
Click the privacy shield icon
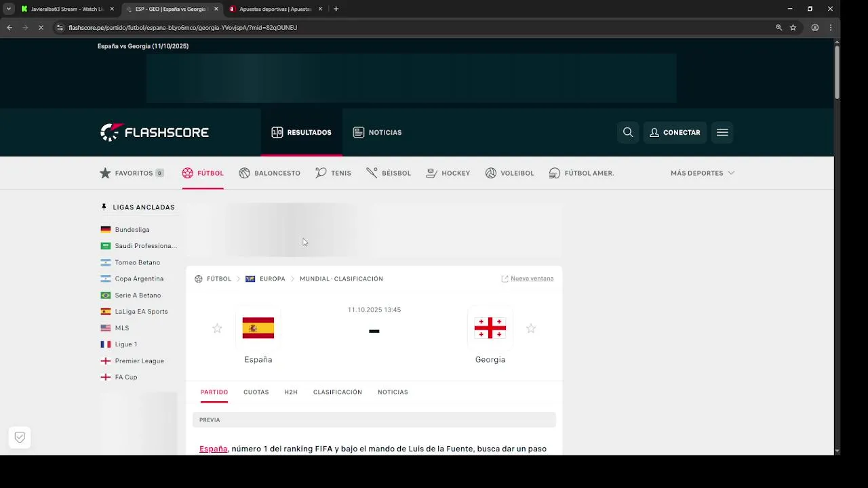pos(20,437)
